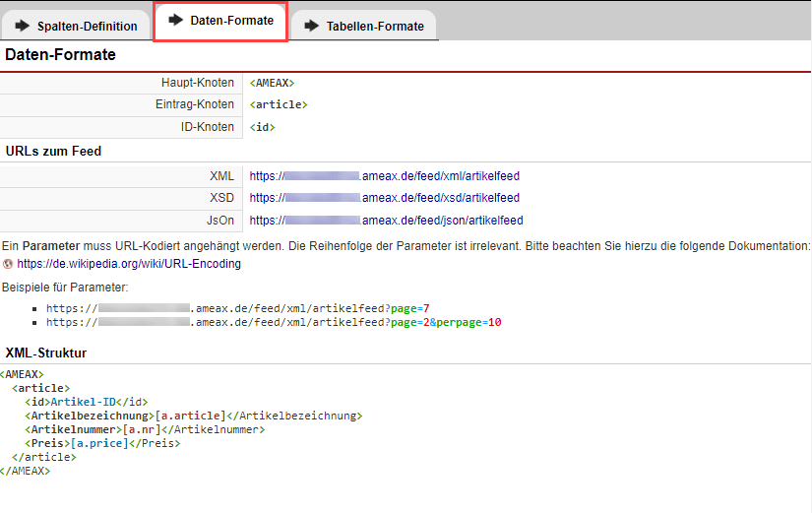Click the arrow icon on Tabellen-Formate tab
This screenshot has height=513, width=812.
[312, 26]
